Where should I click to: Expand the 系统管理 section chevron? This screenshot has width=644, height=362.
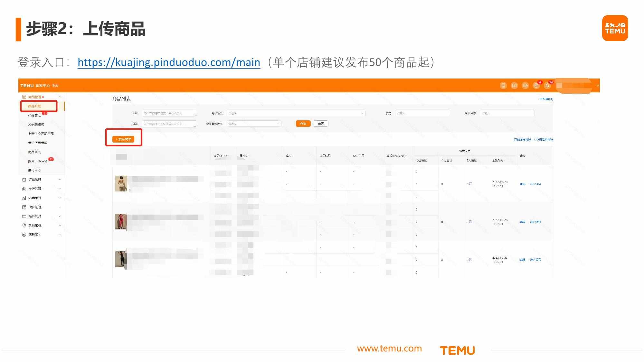click(60, 226)
